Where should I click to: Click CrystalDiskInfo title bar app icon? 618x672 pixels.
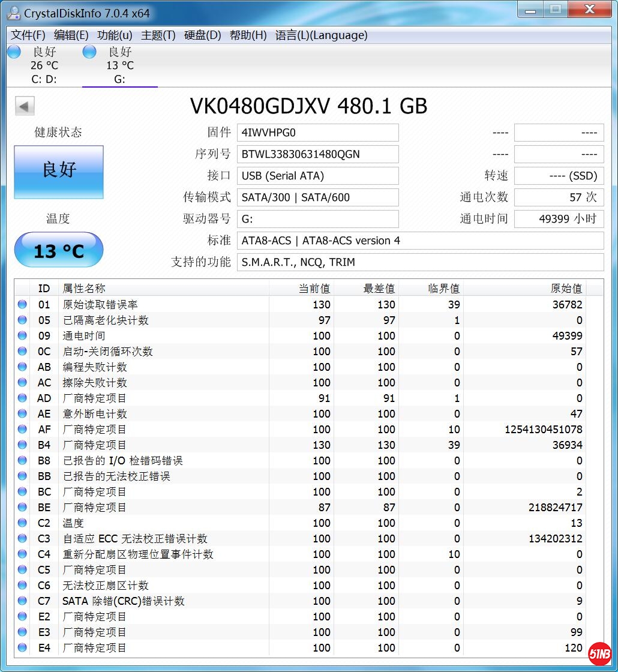(13, 12)
